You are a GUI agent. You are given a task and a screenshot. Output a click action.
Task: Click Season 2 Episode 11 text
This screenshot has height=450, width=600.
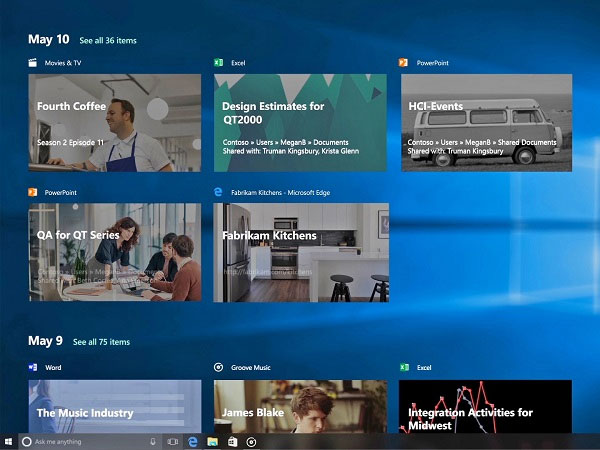click(x=70, y=142)
